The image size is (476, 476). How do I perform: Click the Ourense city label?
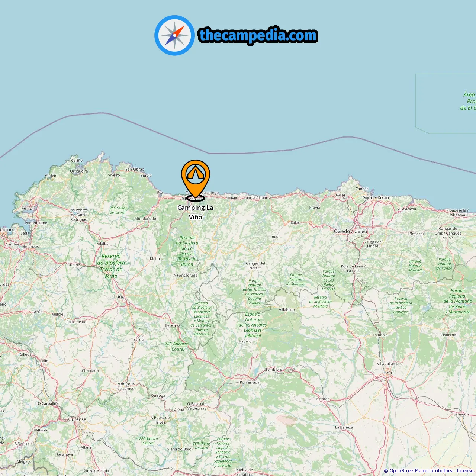(x=77, y=419)
